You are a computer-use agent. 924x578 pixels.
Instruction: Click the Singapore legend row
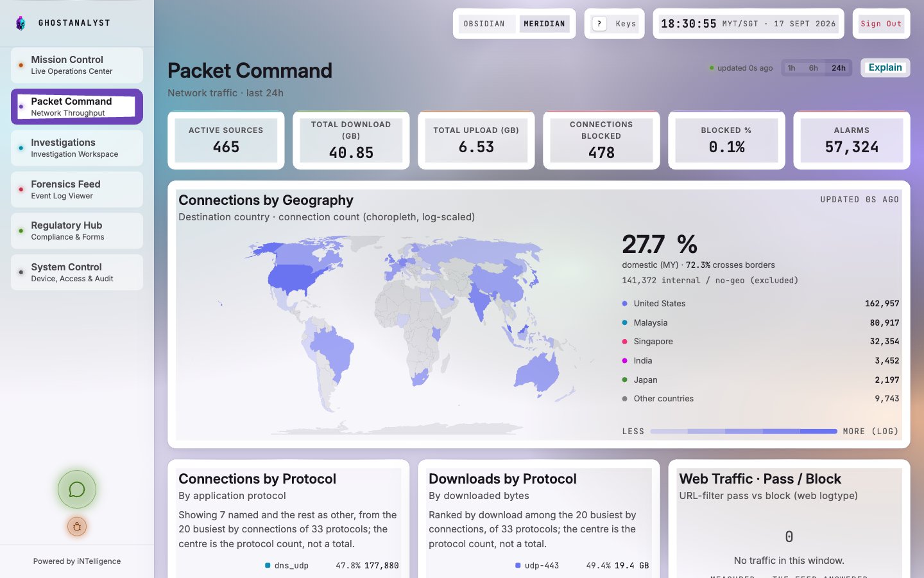(760, 341)
